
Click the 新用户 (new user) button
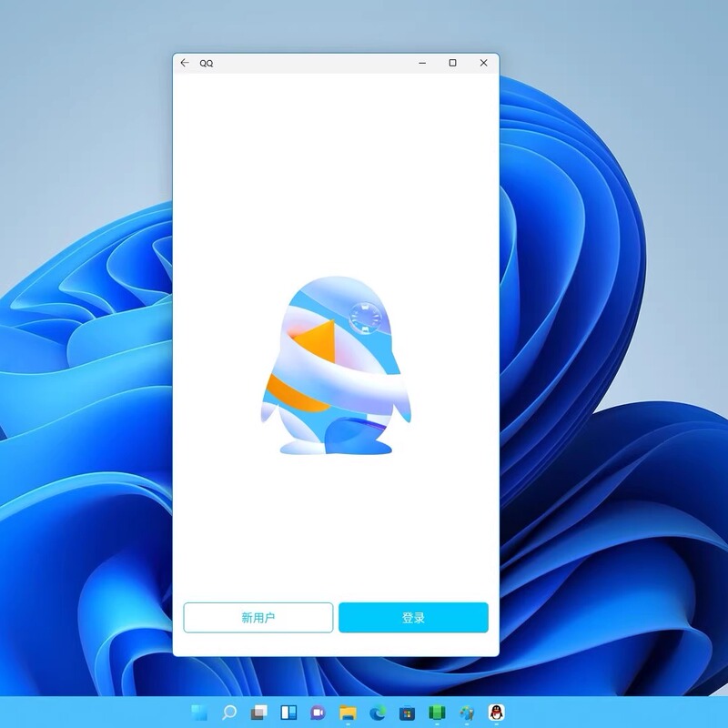tap(258, 618)
